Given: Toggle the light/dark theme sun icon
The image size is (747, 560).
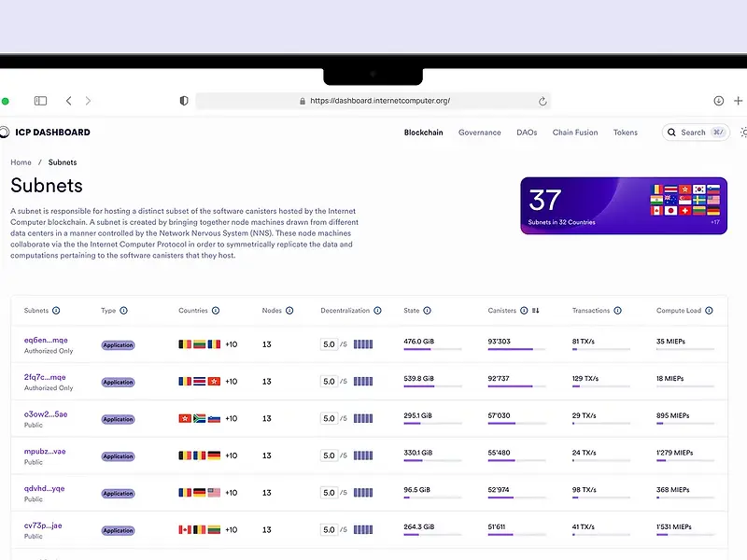Looking at the screenshot, I should [x=743, y=133].
